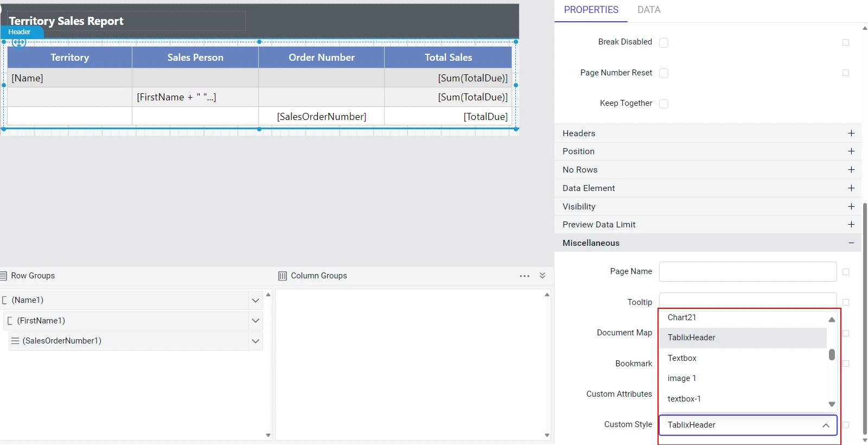Select the [TotalDue] table cell
The width and height of the screenshot is (868, 445).
tap(448, 117)
